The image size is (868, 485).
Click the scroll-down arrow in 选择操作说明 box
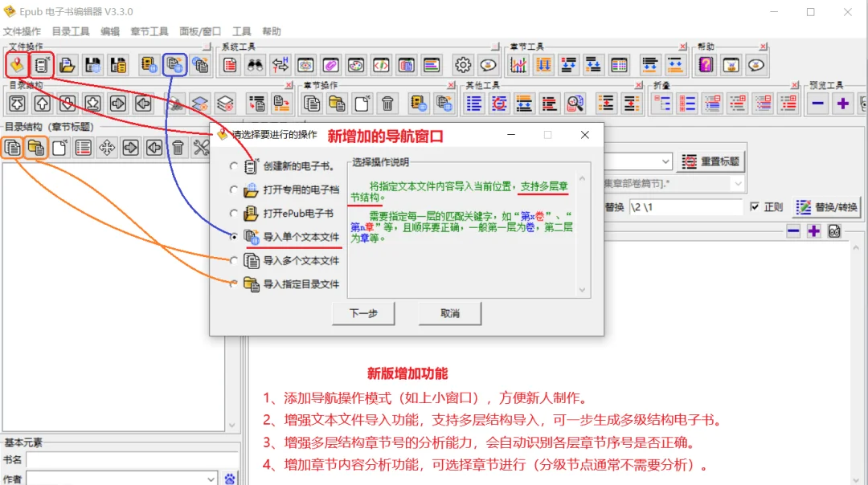(x=583, y=290)
